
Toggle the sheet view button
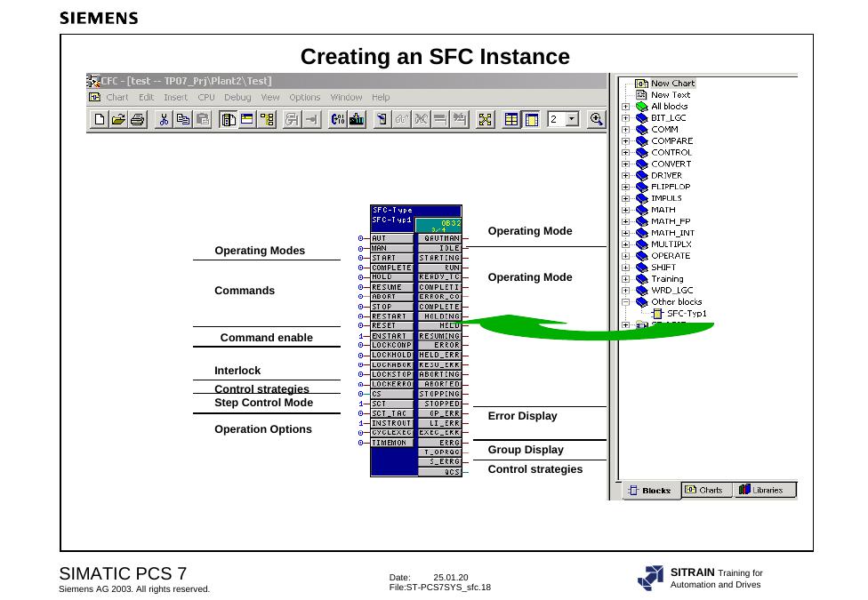click(x=532, y=119)
